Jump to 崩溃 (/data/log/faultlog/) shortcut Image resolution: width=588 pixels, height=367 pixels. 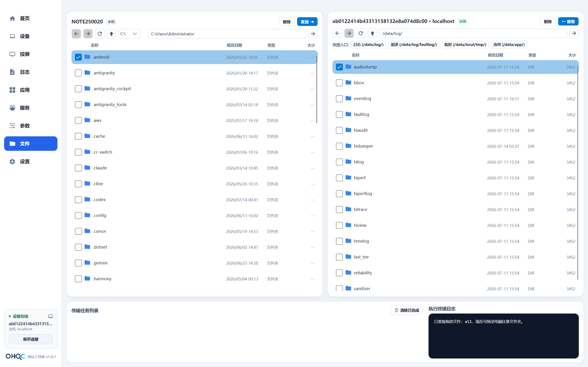pos(414,45)
